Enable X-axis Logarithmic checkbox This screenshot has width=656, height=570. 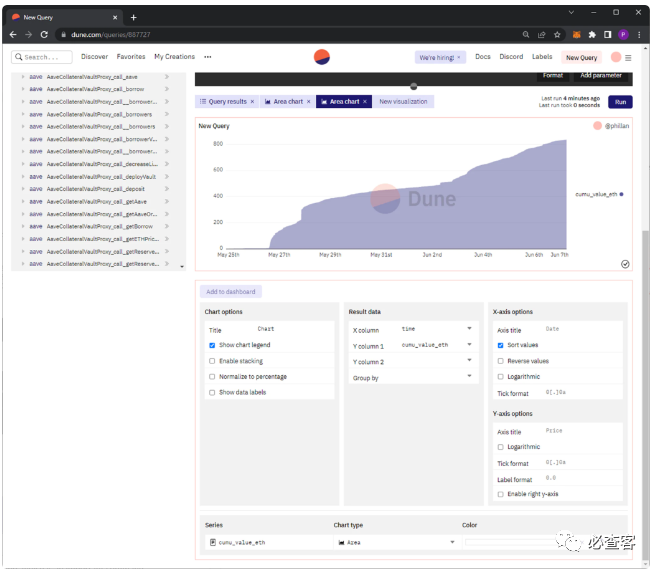click(x=500, y=377)
